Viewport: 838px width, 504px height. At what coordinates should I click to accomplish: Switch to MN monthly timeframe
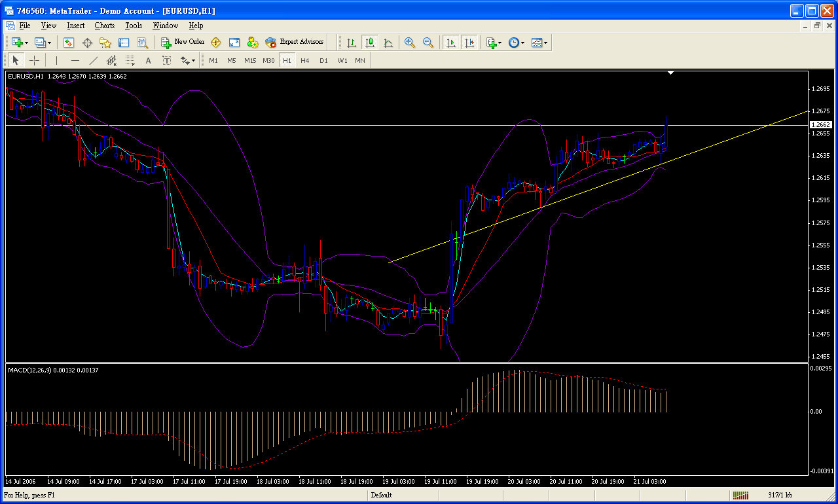(x=360, y=60)
